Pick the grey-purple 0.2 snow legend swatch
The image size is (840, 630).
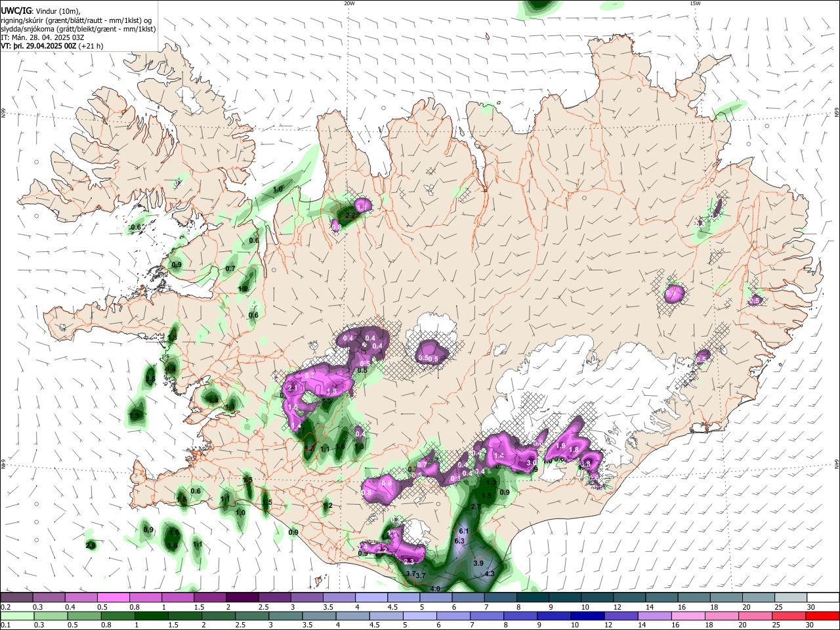16,598
